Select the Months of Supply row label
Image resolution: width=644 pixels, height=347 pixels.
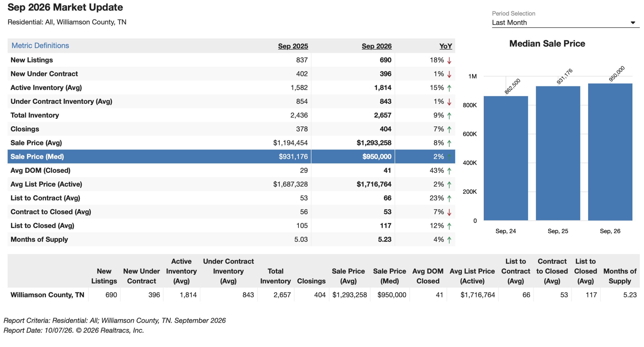coord(39,239)
